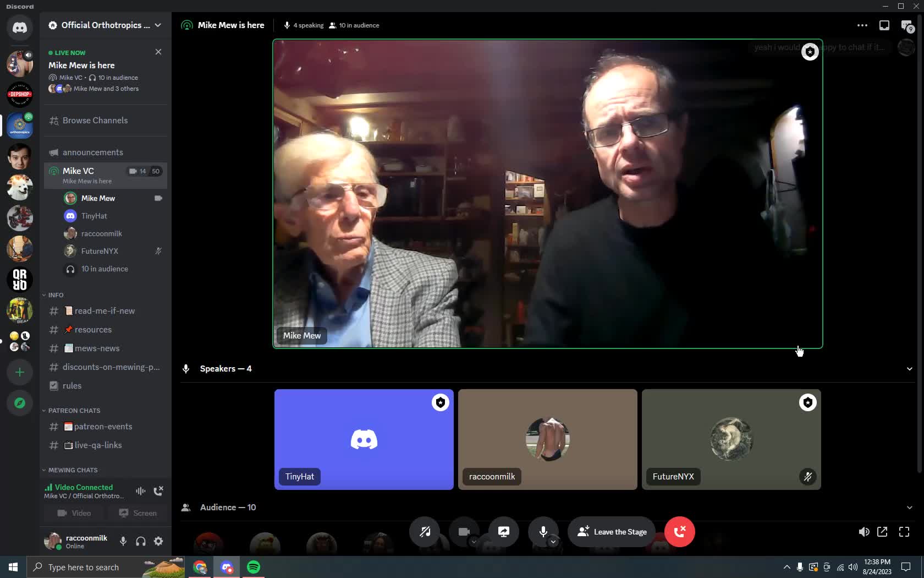This screenshot has height=578, width=924.
Task: Click the Explore Discoverable Servers compass icon
Action: (20, 403)
